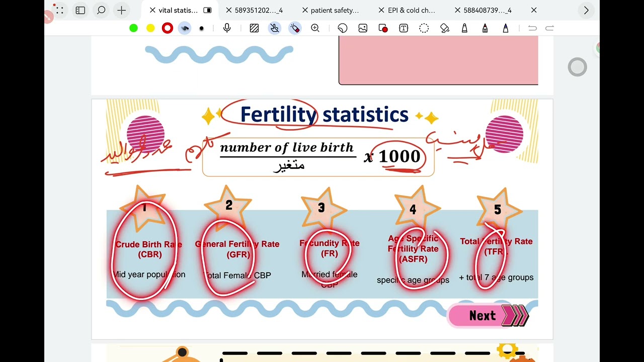Click the + total 7 age groups text
The height and width of the screenshot is (362, 644).
pyautogui.click(x=496, y=278)
